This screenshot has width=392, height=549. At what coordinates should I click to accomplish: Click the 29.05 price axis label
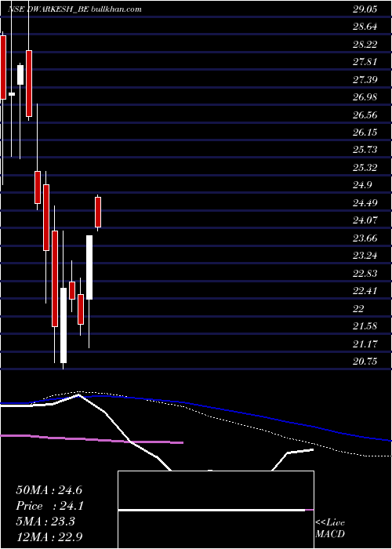click(x=365, y=9)
